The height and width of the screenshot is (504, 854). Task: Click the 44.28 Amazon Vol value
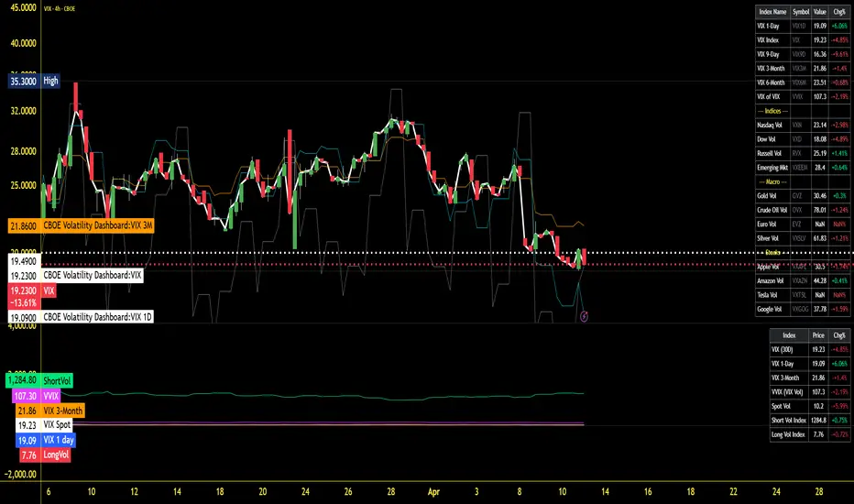(820, 281)
